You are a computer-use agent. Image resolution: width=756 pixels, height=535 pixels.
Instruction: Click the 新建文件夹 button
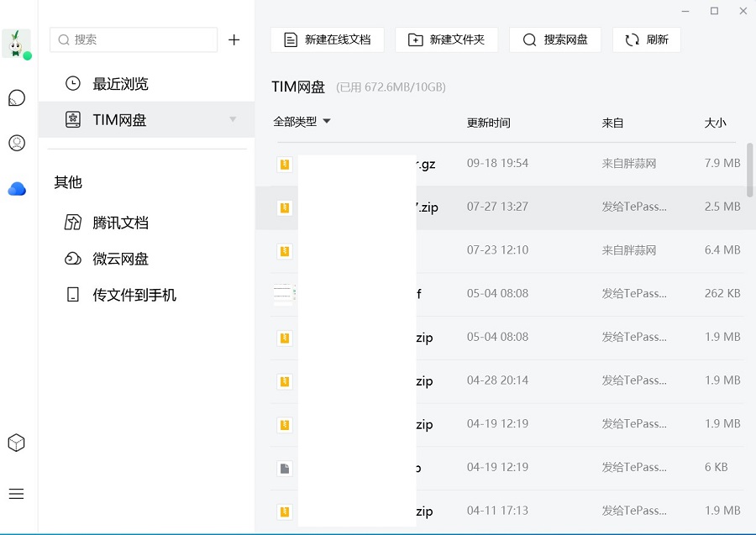[x=446, y=39]
